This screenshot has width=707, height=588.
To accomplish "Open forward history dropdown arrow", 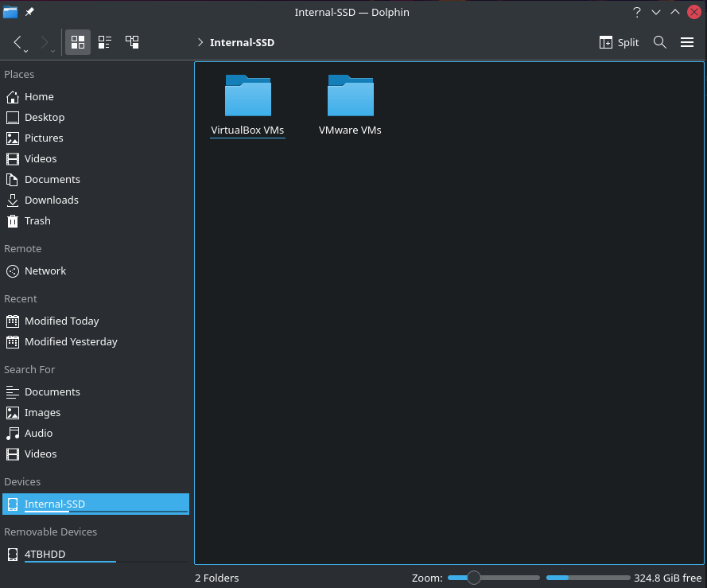I will point(53,52).
